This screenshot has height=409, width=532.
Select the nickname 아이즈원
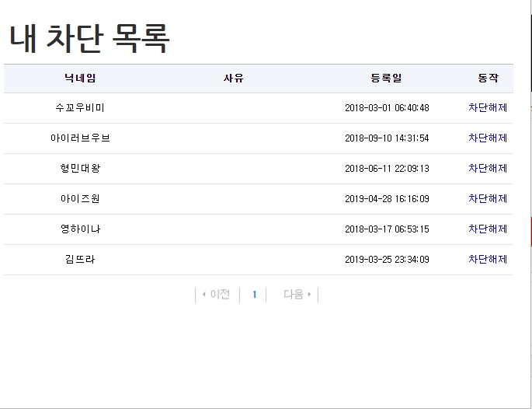coord(80,198)
